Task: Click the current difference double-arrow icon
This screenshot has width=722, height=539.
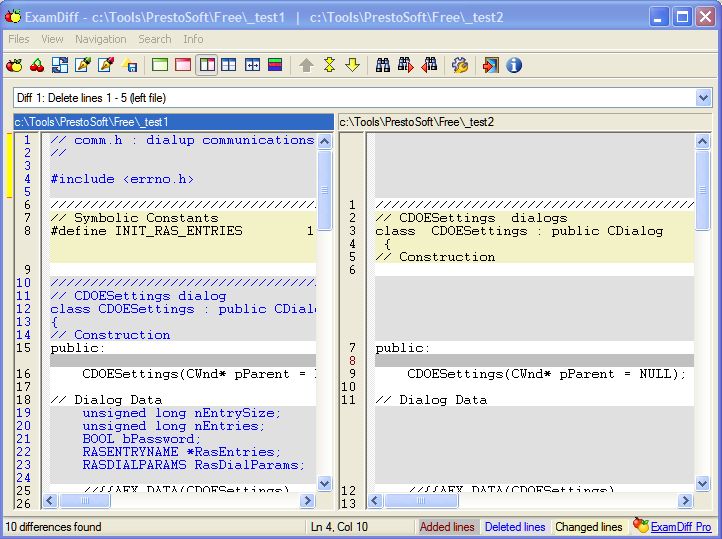Action: tap(329, 65)
